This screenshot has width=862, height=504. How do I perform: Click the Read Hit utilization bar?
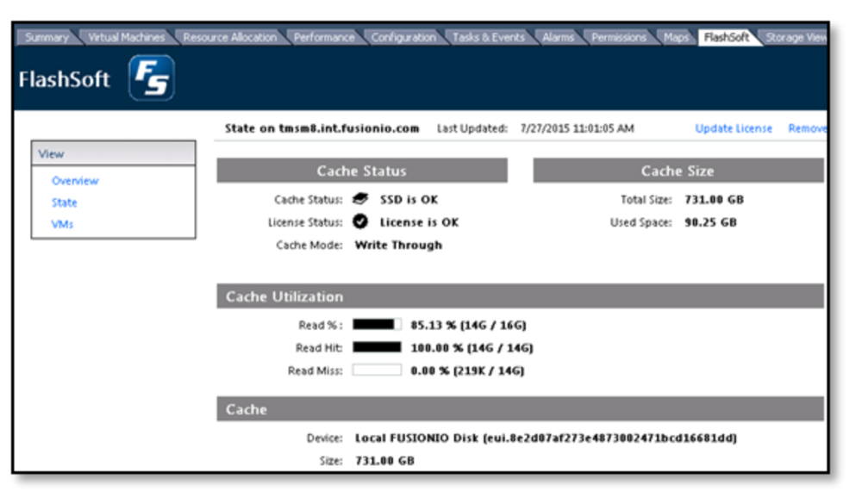point(377,347)
